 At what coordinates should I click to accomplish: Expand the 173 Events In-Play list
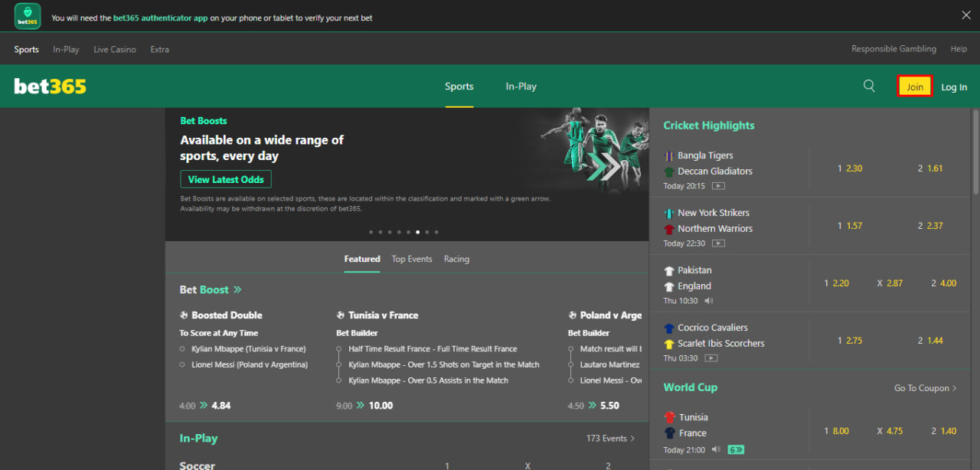pyautogui.click(x=610, y=439)
